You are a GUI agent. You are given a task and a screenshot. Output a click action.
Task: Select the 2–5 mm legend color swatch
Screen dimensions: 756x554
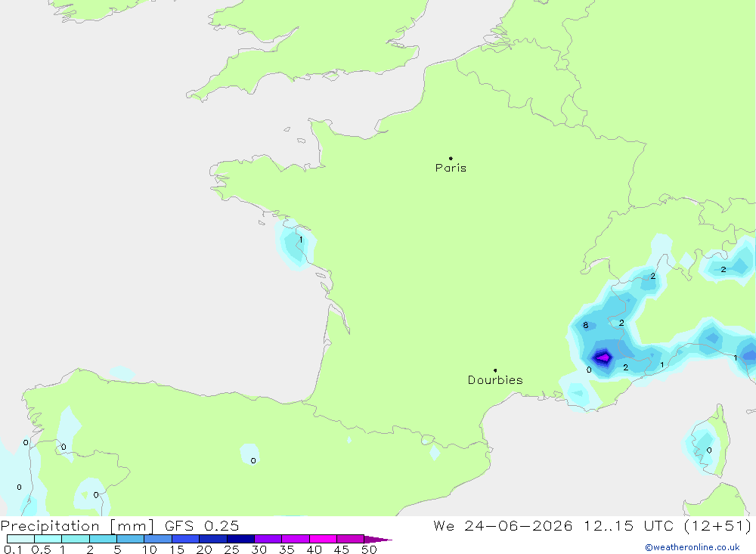point(103,539)
